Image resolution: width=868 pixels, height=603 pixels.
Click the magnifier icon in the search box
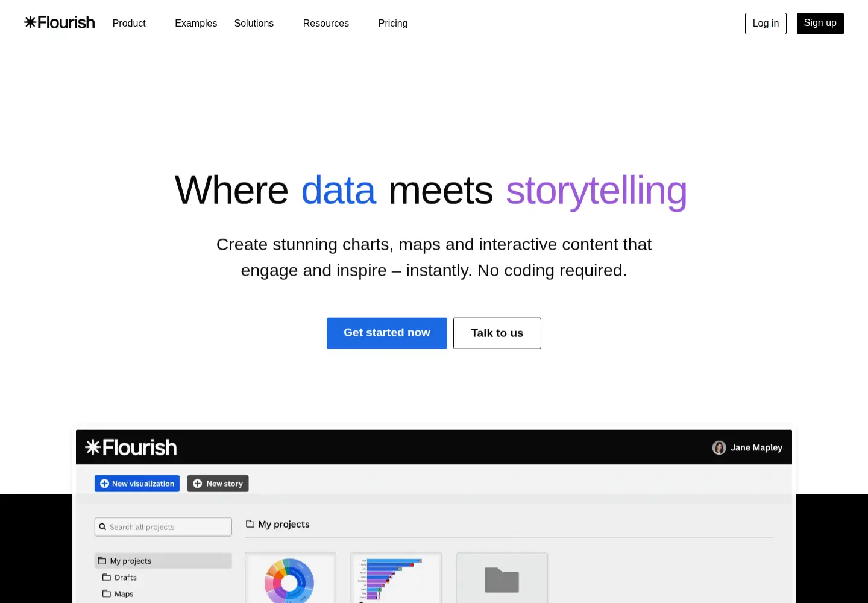click(x=102, y=527)
